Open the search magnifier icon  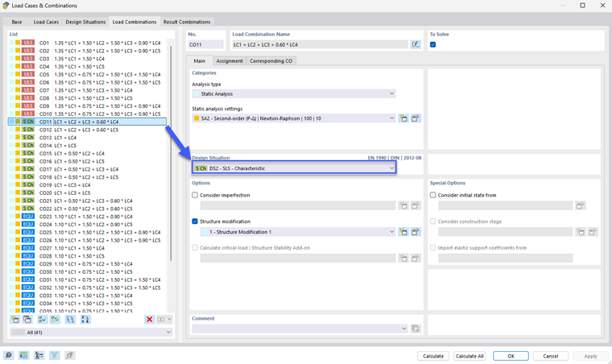tap(8, 355)
